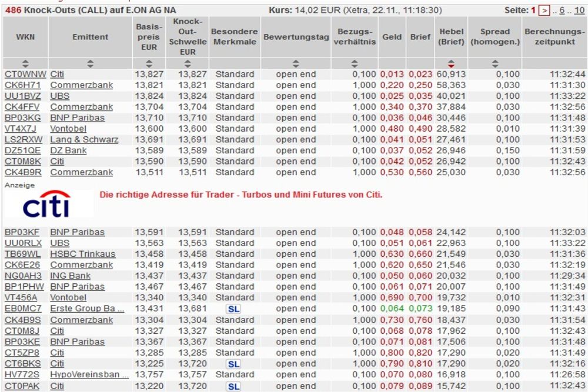Open HSBC Trinkaus issuer link
Viewport: 588px width, 392px height.
83,254
